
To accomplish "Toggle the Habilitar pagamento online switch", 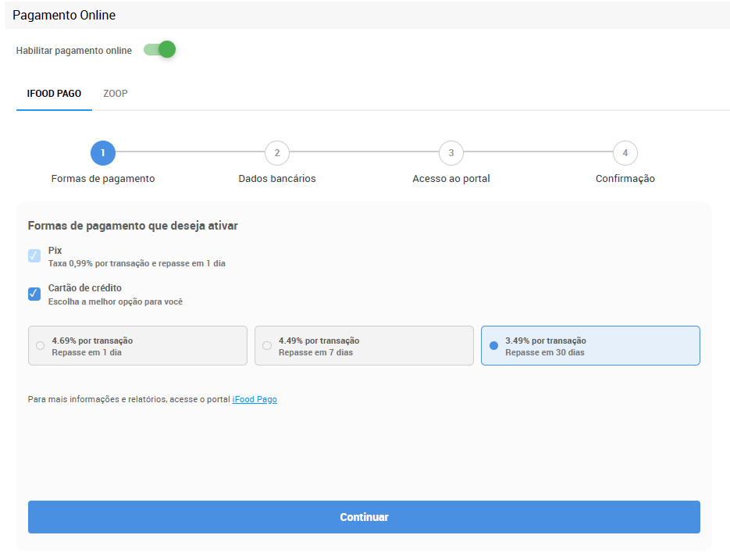I will pyautogui.click(x=159, y=50).
